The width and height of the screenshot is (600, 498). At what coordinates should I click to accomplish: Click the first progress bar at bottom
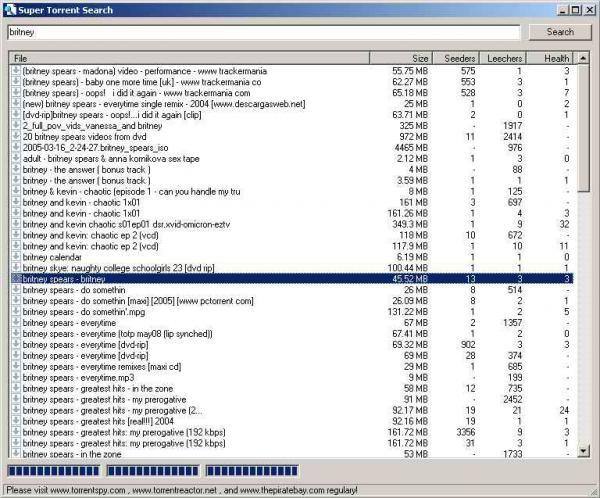[54, 471]
